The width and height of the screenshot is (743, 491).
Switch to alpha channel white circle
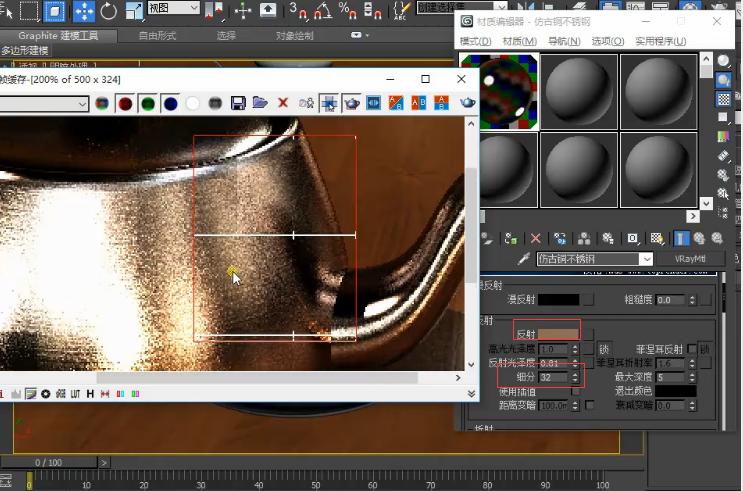pos(192,103)
